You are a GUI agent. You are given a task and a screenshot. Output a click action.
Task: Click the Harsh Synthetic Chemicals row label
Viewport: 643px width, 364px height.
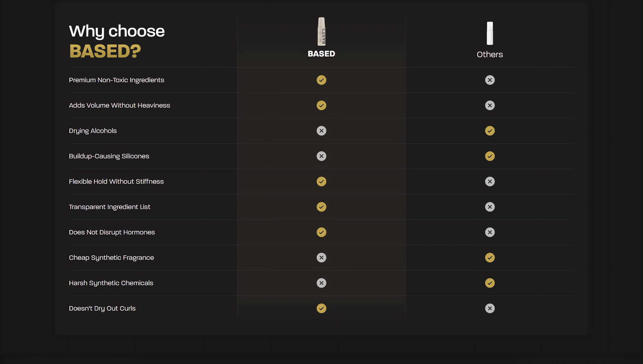[x=111, y=283]
